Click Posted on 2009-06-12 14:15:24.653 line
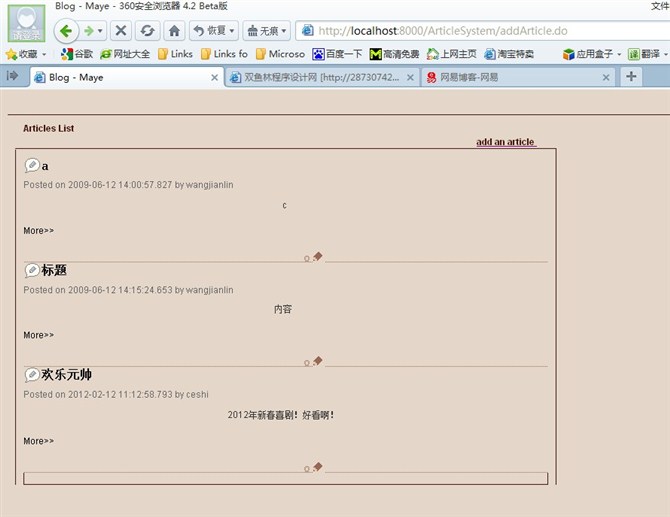670x517 pixels. pyautogui.click(x=128, y=290)
